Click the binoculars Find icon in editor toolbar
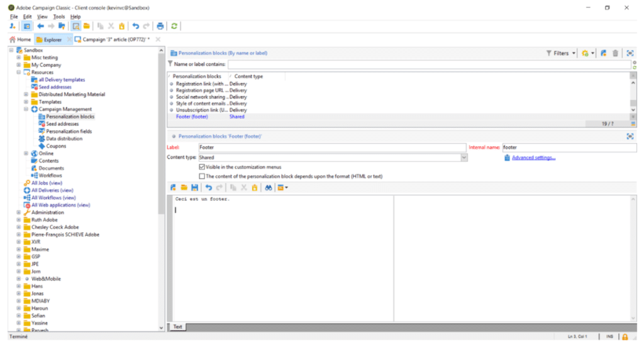Image resolution: width=644 pixels, height=349 pixels. (x=268, y=187)
